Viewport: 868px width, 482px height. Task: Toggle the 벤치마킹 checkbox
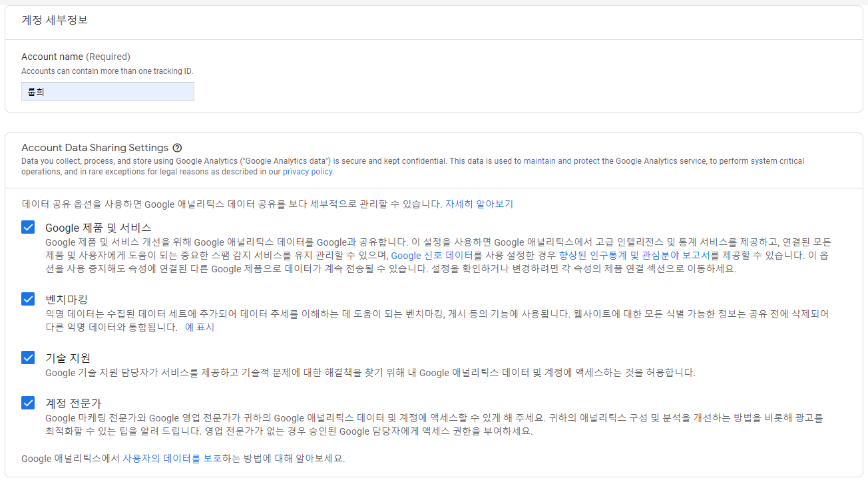(28, 299)
